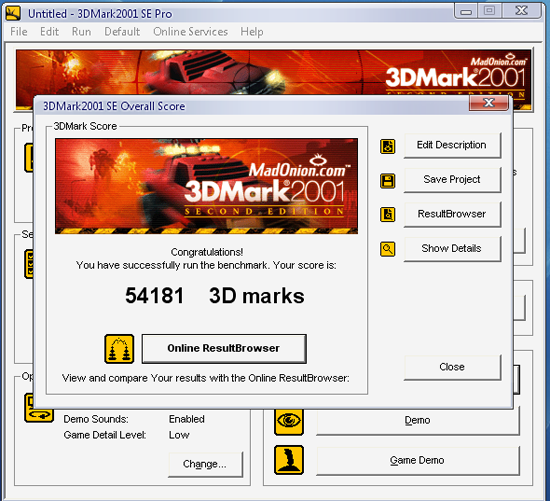This screenshot has width=550, height=501.
Task: Click the eye icon beside Demo
Action: [289, 421]
